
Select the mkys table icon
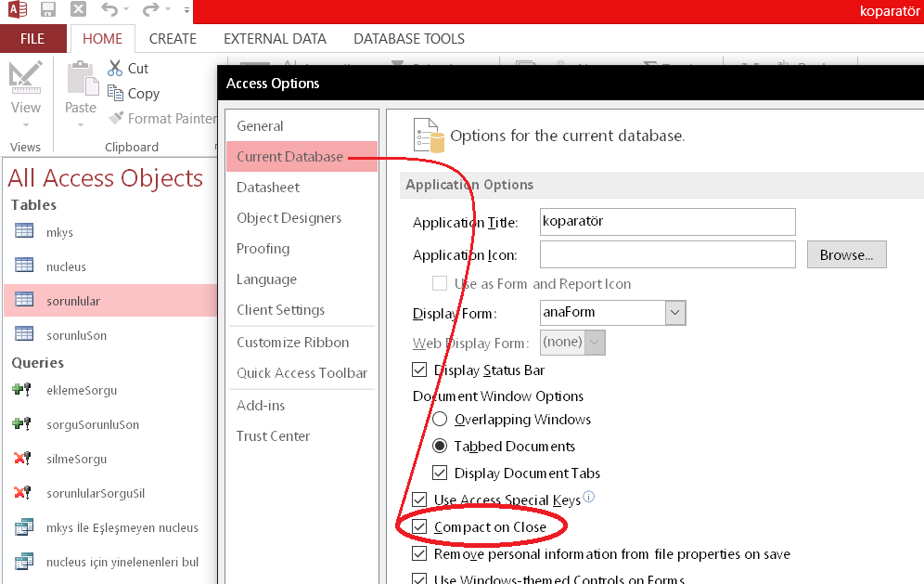tap(24, 232)
